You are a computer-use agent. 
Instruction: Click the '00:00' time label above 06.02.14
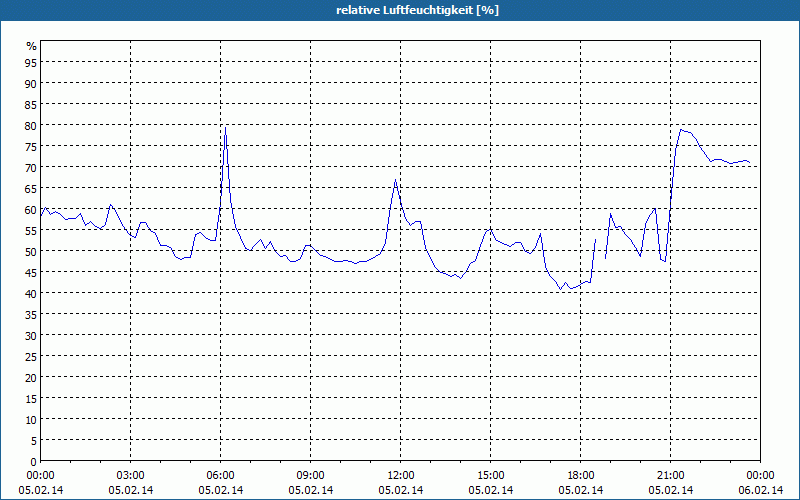click(760, 476)
